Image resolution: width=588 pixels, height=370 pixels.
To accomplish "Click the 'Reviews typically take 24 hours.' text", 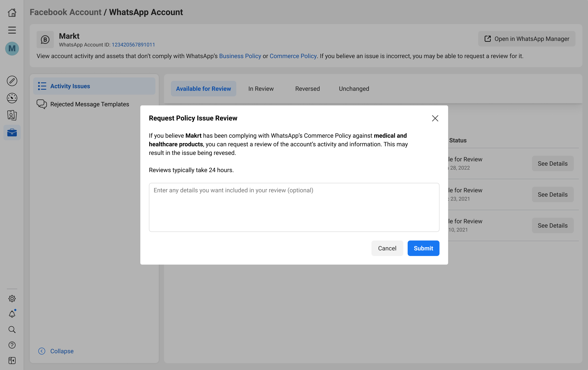I will [x=191, y=170].
